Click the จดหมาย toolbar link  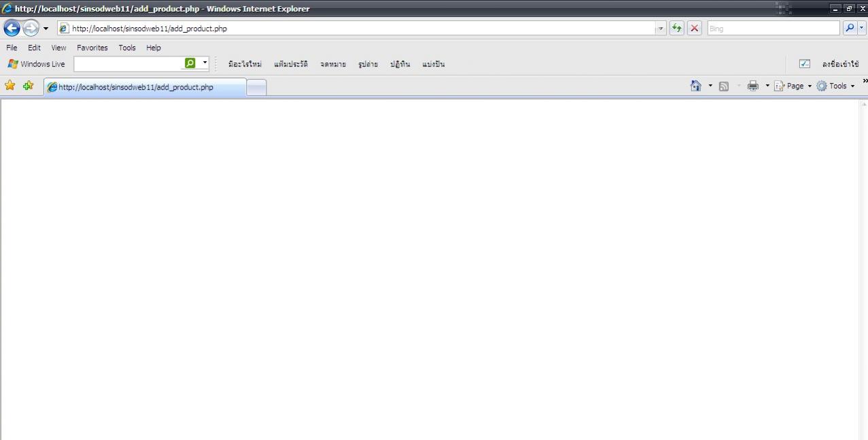point(333,64)
